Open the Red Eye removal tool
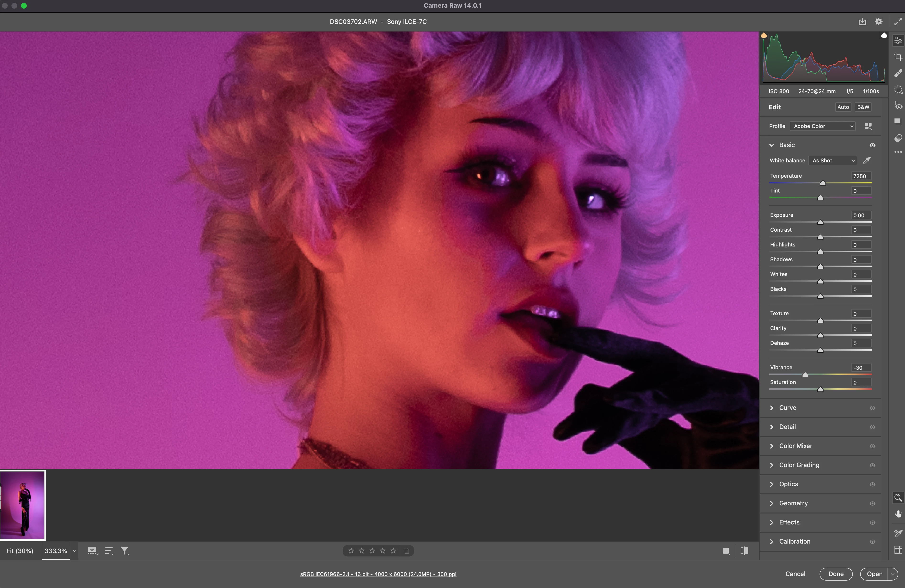Image resolution: width=905 pixels, height=588 pixels. click(x=898, y=106)
